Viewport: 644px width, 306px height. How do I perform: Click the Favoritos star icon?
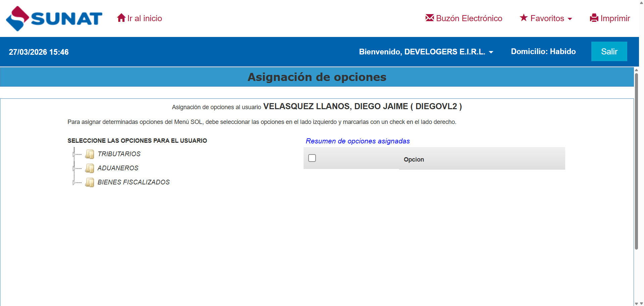[524, 18]
